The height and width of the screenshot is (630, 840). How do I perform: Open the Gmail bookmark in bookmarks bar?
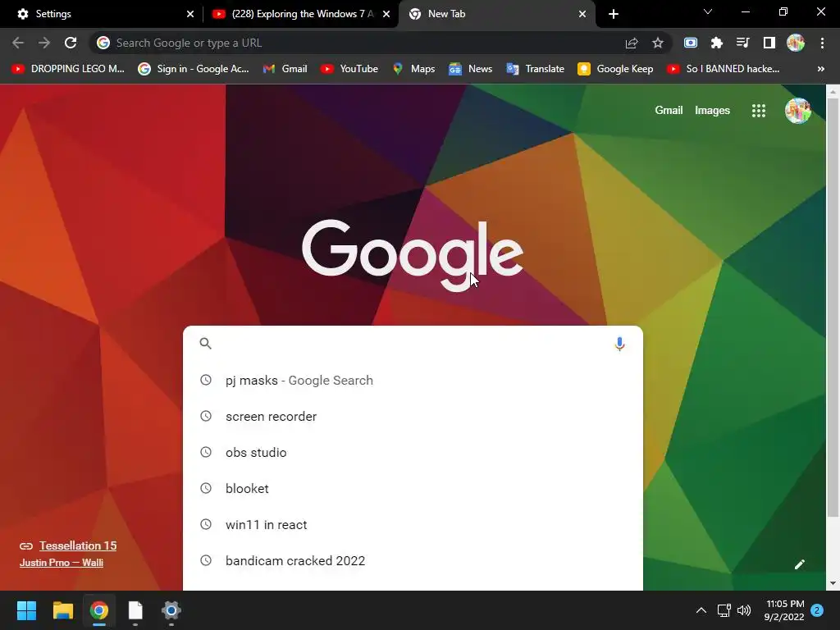pos(285,69)
